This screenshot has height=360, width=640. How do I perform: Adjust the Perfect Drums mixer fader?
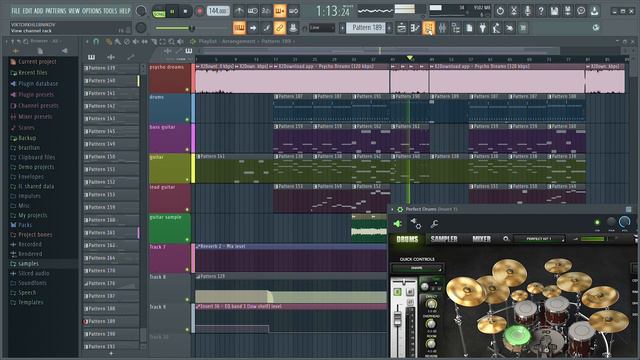tap(397, 319)
